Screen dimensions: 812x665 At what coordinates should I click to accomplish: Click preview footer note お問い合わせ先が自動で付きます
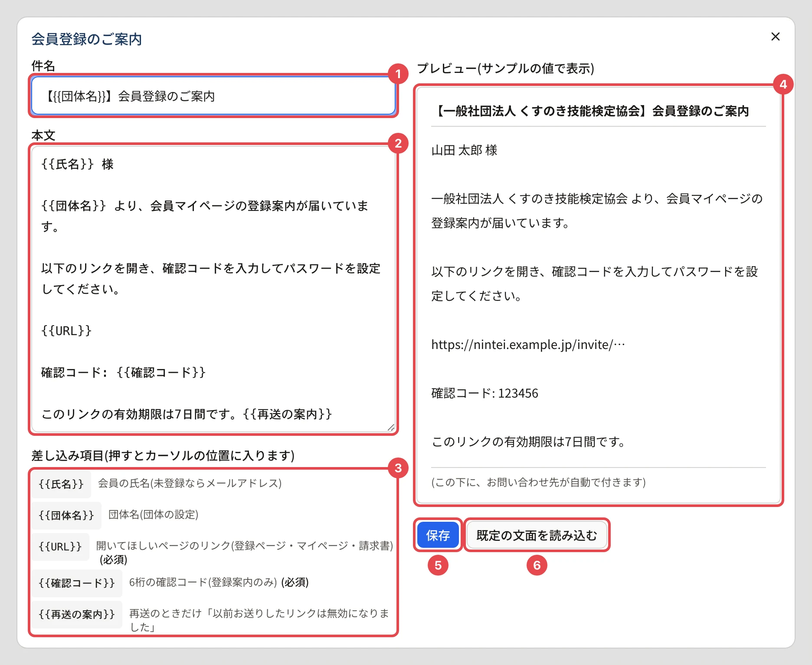pos(538,482)
